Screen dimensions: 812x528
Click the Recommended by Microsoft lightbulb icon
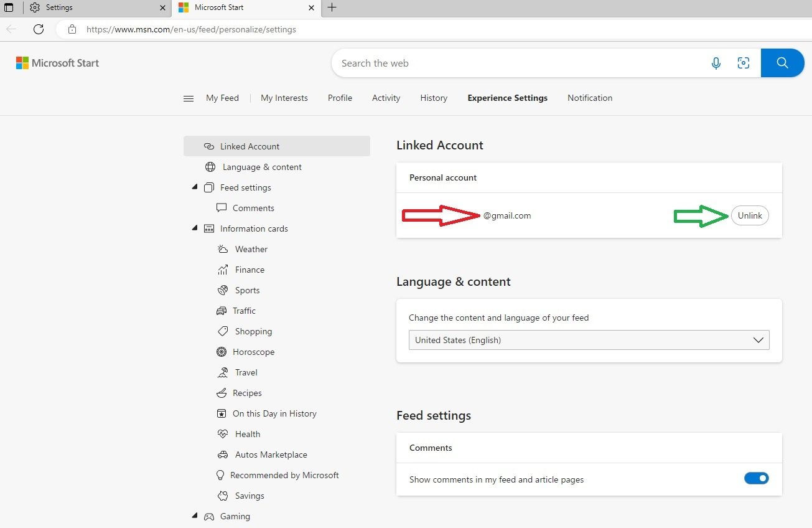pyautogui.click(x=220, y=475)
